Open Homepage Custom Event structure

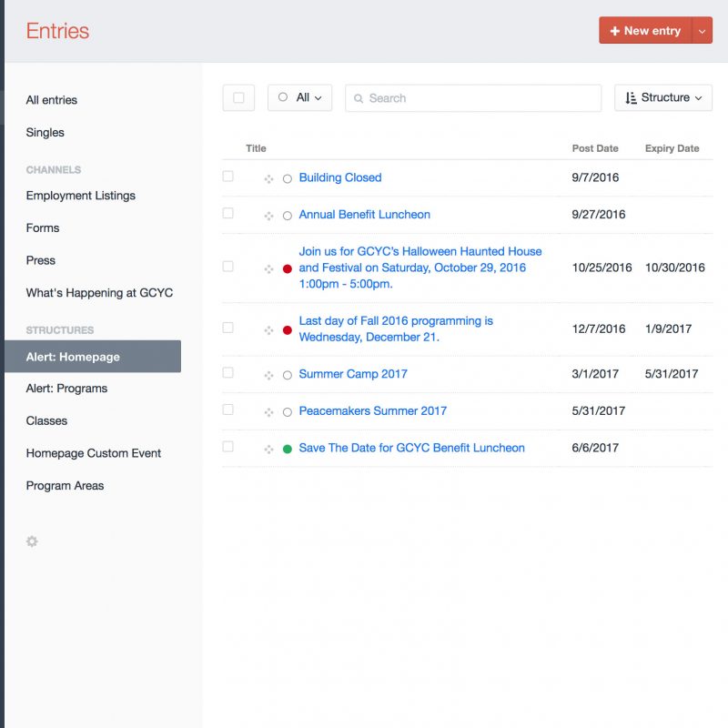pos(94,453)
